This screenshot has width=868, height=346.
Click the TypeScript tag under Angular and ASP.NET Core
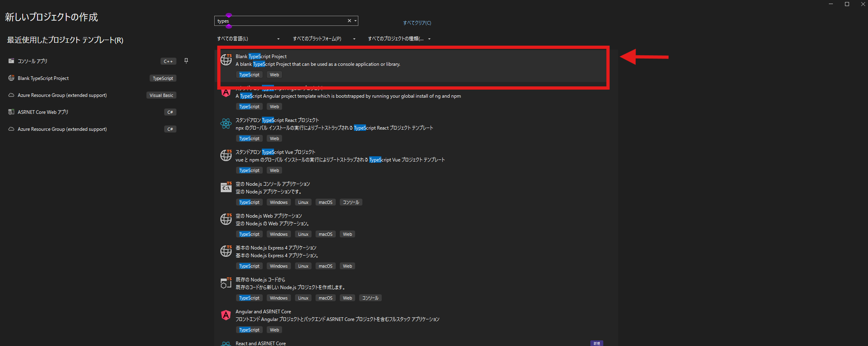coord(249,330)
